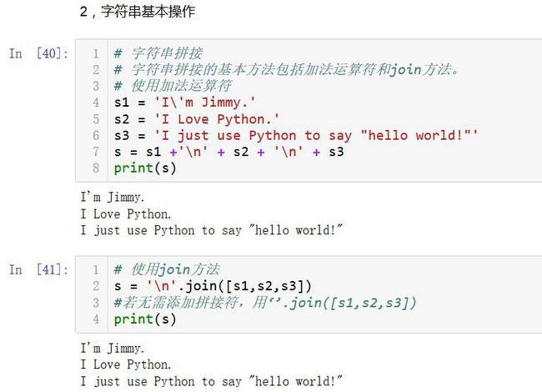Image resolution: width=542 pixels, height=392 pixels.
Task: Place cursor in s1 assignment line
Action: pyautogui.click(x=185, y=103)
